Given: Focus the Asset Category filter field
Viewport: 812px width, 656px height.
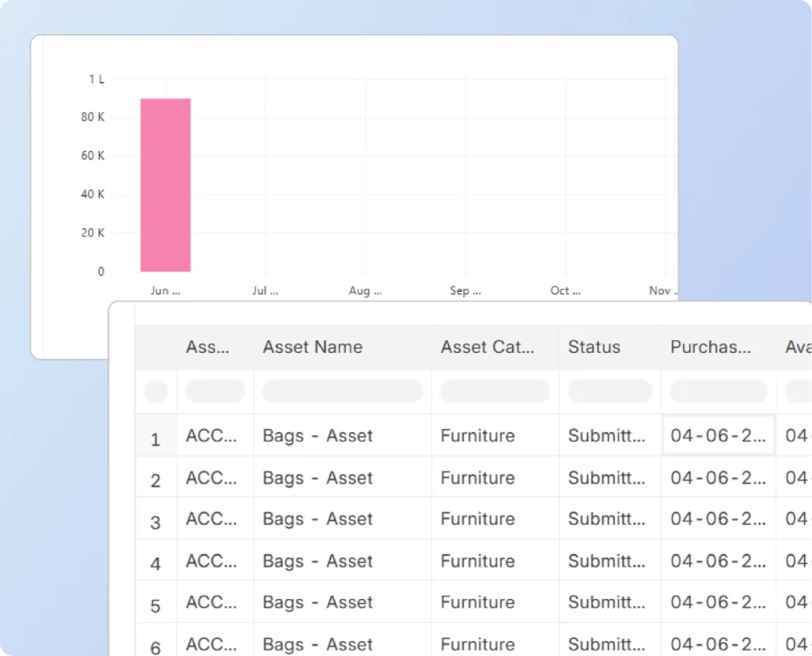Looking at the screenshot, I should click(495, 391).
